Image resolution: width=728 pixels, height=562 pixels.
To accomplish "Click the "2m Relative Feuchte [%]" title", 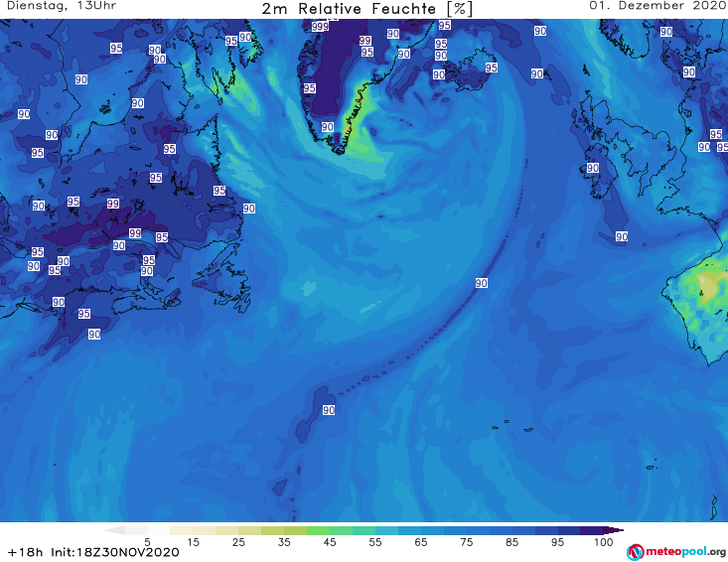I will (366, 9).
